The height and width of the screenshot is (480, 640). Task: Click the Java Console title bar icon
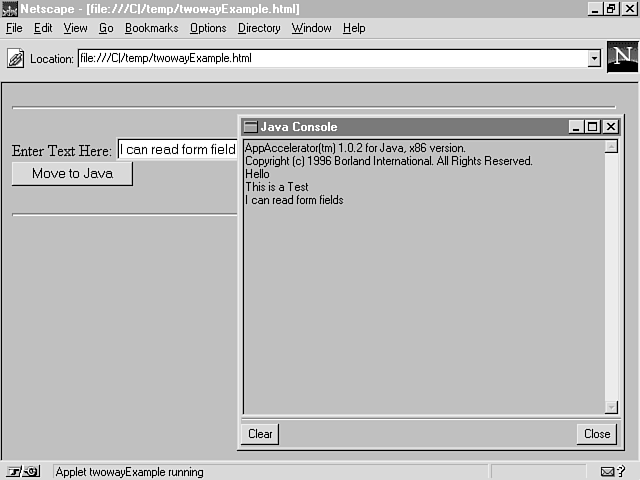[x=251, y=127]
